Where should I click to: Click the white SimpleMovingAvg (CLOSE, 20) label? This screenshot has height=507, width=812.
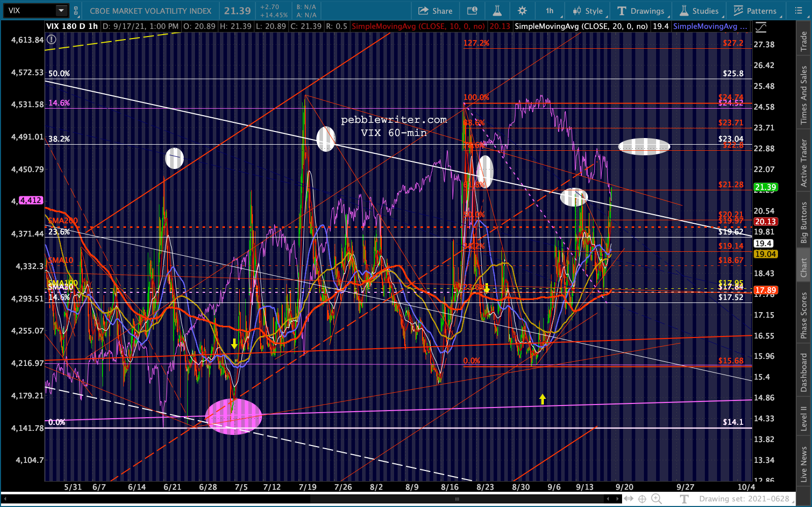581,26
